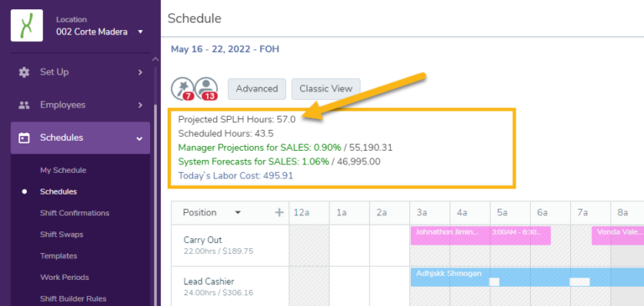
Task: Click Projected SPLH Hours: 57.0 text
Action: point(237,120)
